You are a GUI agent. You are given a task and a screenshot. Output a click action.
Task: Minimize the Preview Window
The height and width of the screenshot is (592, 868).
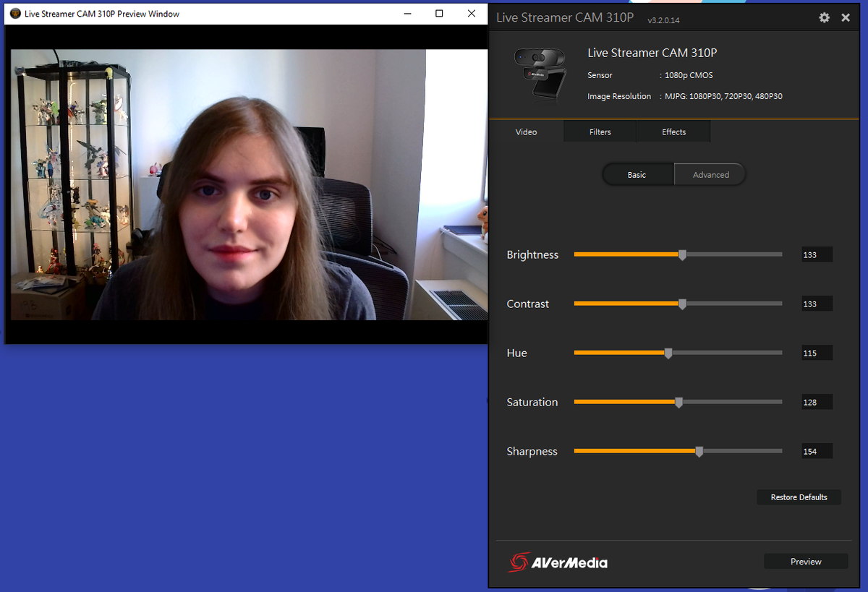[x=407, y=14]
